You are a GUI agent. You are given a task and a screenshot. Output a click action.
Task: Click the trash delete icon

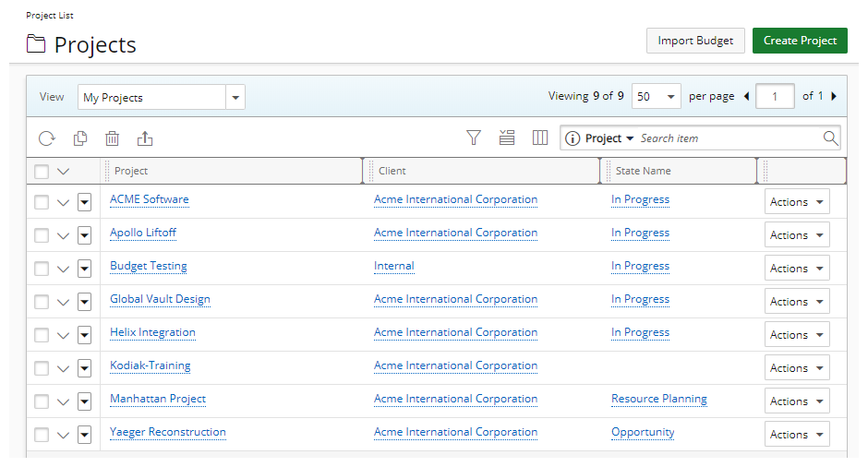[x=113, y=138]
